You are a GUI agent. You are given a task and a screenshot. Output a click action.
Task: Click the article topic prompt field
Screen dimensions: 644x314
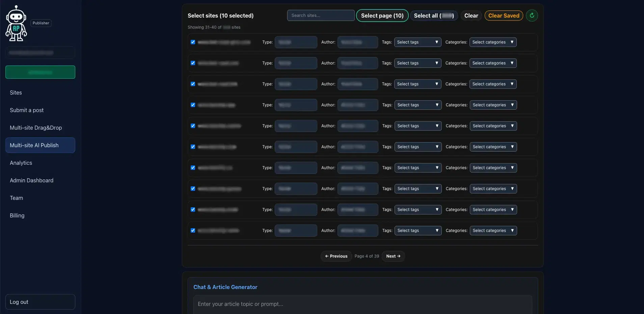pyautogui.click(x=363, y=304)
